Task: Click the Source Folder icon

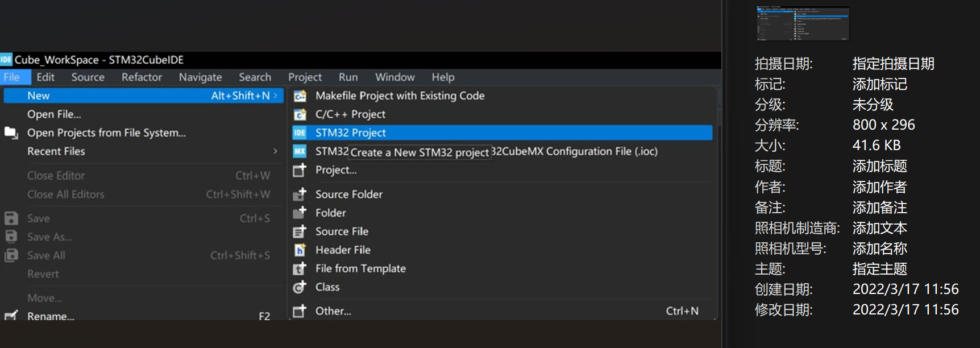Action: point(300,194)
